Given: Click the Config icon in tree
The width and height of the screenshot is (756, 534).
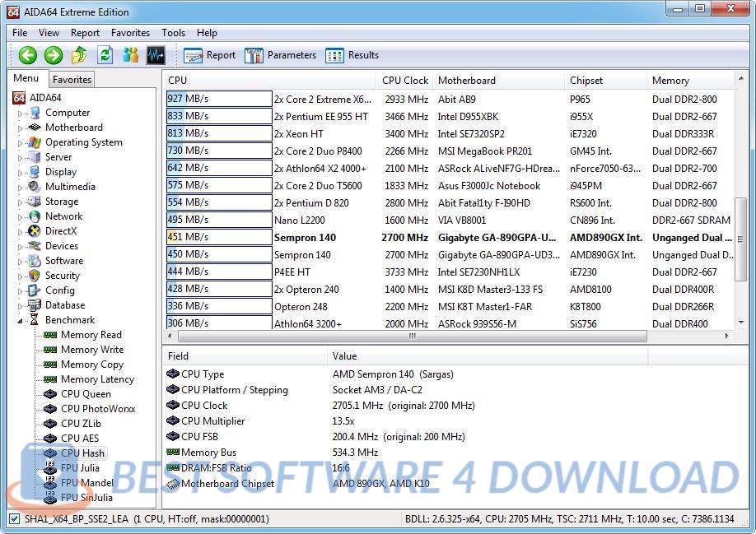Looking at the screenshot, I should (x=35, y=290).
